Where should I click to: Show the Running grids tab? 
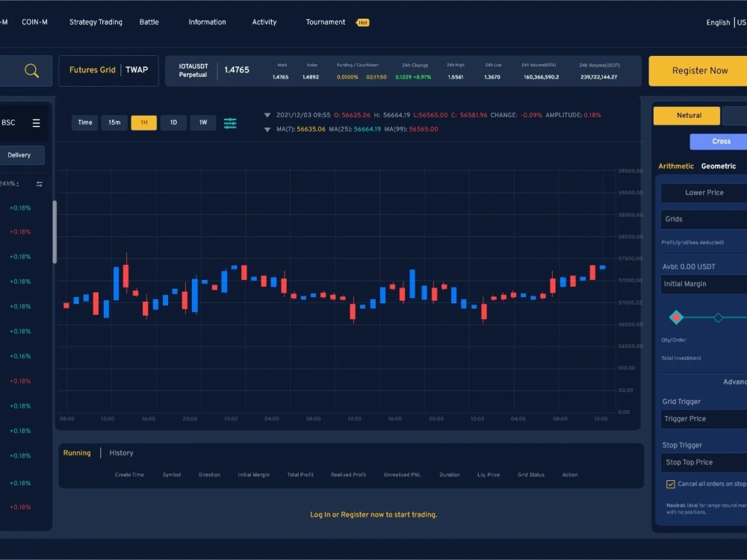pyautogui.click(x=77, y=453)
